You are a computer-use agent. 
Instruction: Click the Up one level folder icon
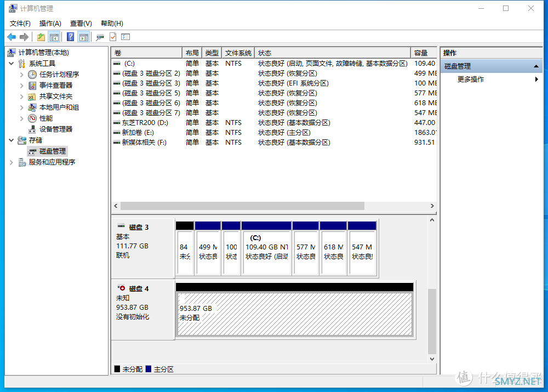(41, 37)
